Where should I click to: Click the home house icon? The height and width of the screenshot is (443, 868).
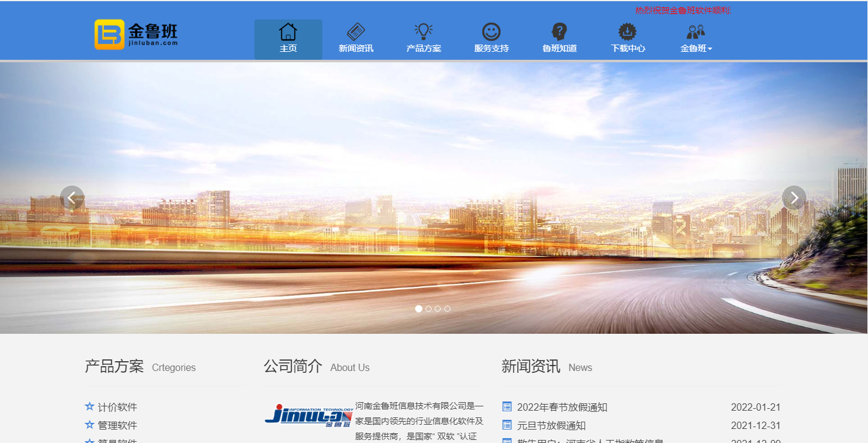[x=288, y=32]
